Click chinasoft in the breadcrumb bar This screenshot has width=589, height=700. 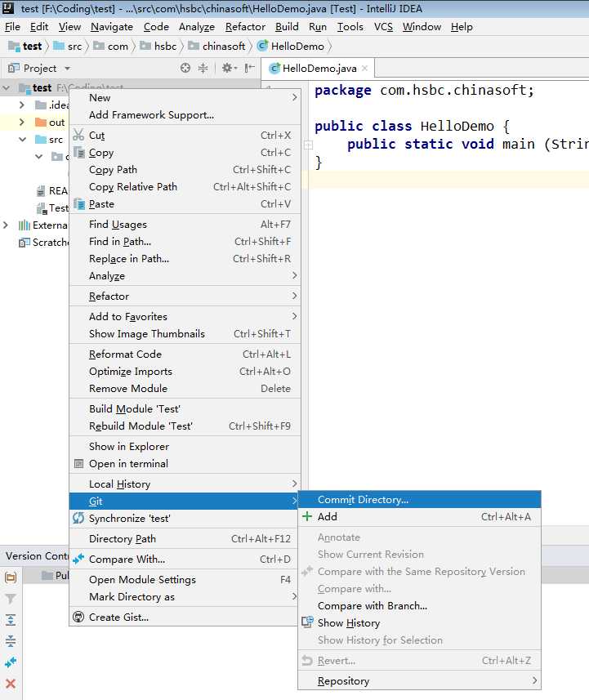223,46
